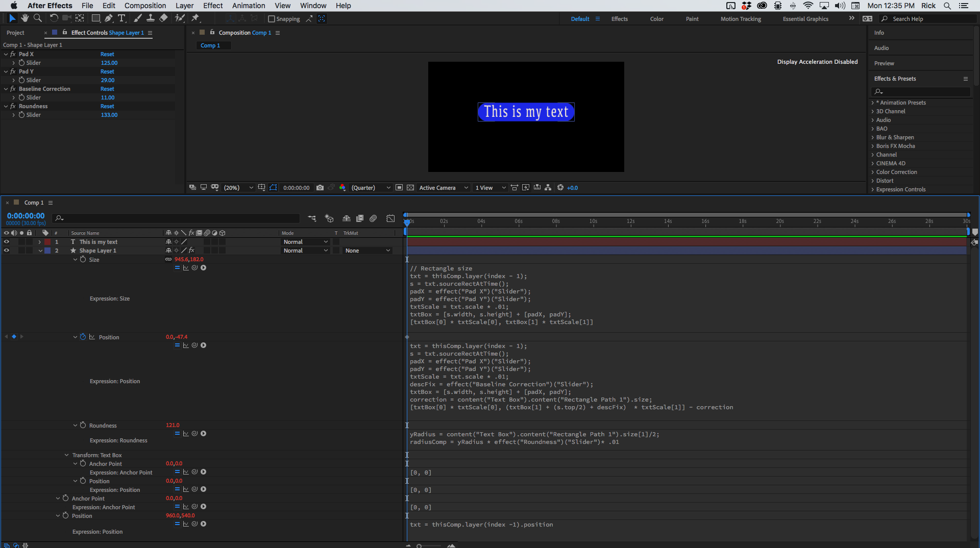
Task: Open the Composition menu
Action: coord(145,6)
